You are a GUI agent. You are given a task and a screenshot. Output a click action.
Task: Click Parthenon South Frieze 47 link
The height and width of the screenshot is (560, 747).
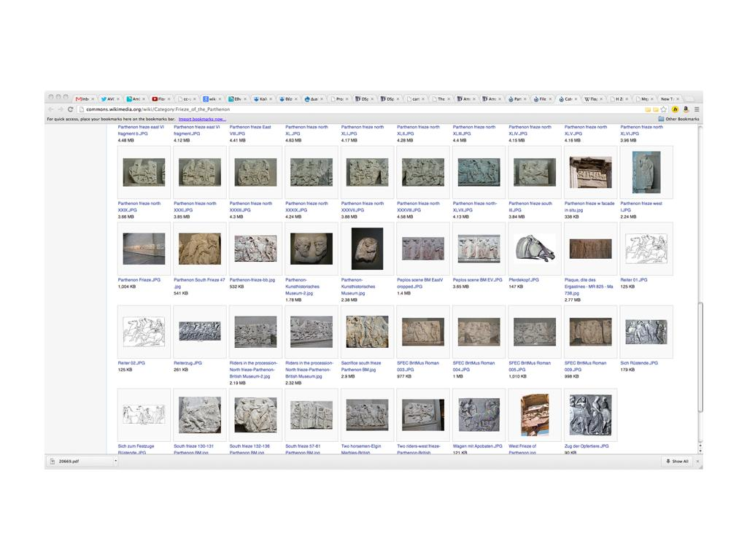pyautogui.click(x=199, y=283)
